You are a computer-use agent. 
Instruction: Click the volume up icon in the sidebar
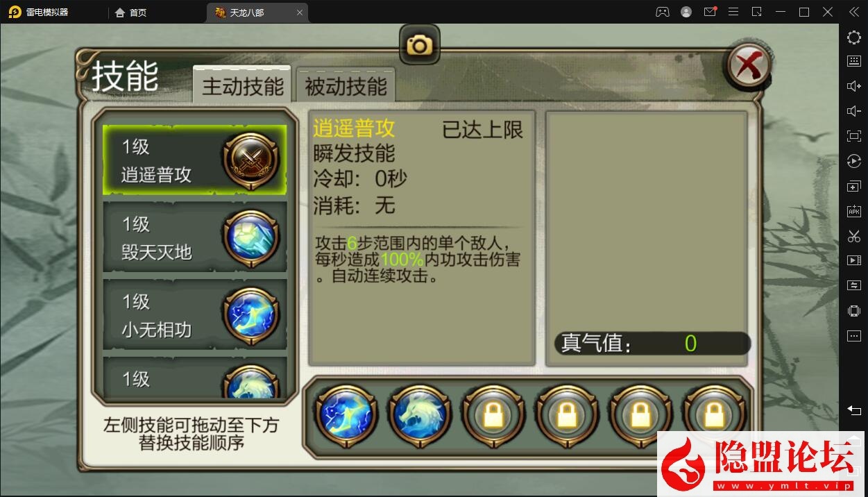pyautogui.click(x=854, y=86)
